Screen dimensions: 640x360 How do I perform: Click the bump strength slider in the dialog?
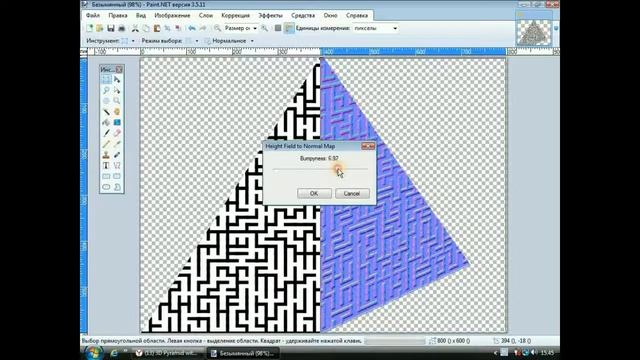pos(320,169)
